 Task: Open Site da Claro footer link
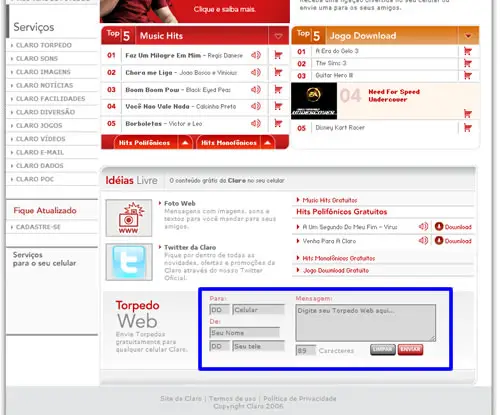coord(181,399)
